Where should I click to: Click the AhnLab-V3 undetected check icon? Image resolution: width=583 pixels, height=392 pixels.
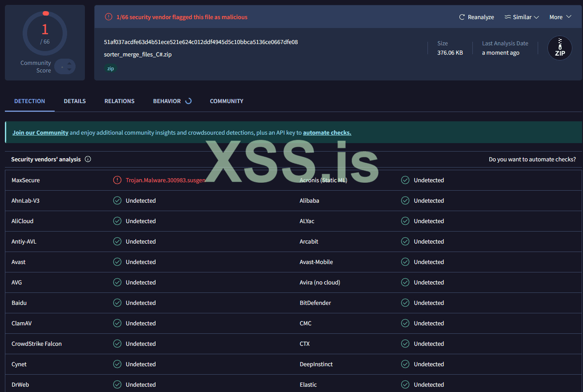[117, 200]
